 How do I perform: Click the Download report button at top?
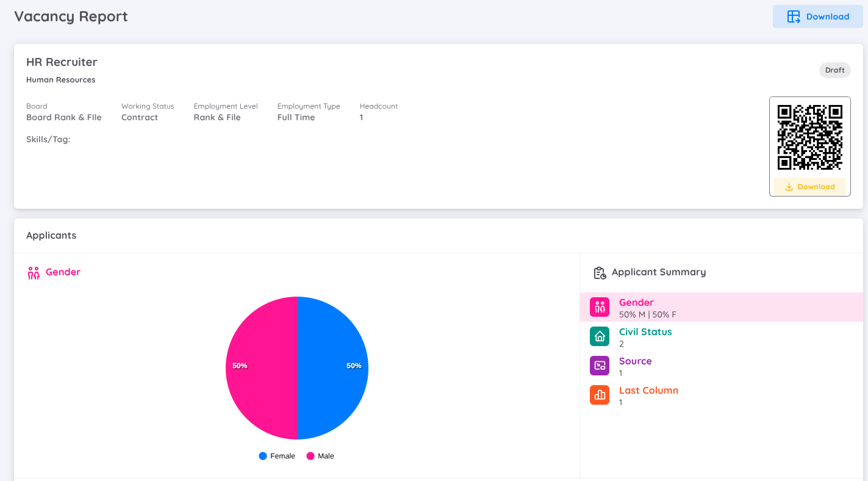pyautogui.click(x=819, y=16)
